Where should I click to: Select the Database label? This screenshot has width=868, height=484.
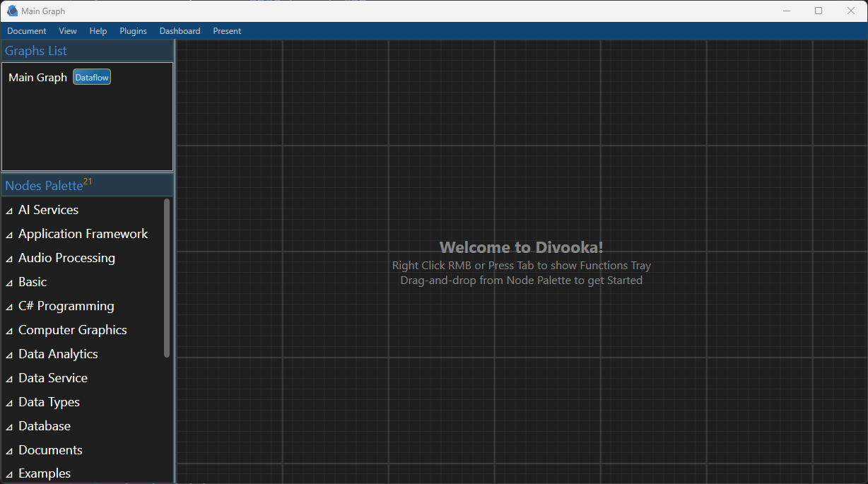click(45, 426)
